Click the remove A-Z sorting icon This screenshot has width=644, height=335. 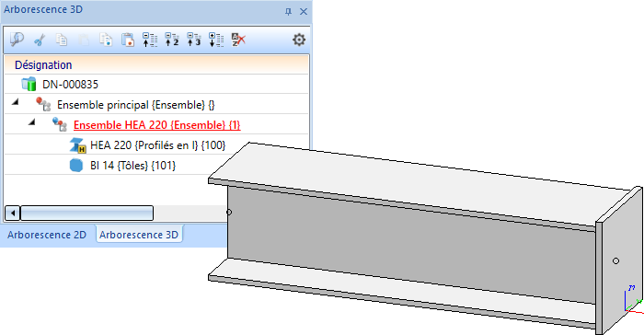pyautogui.click(x=238, y=40)
